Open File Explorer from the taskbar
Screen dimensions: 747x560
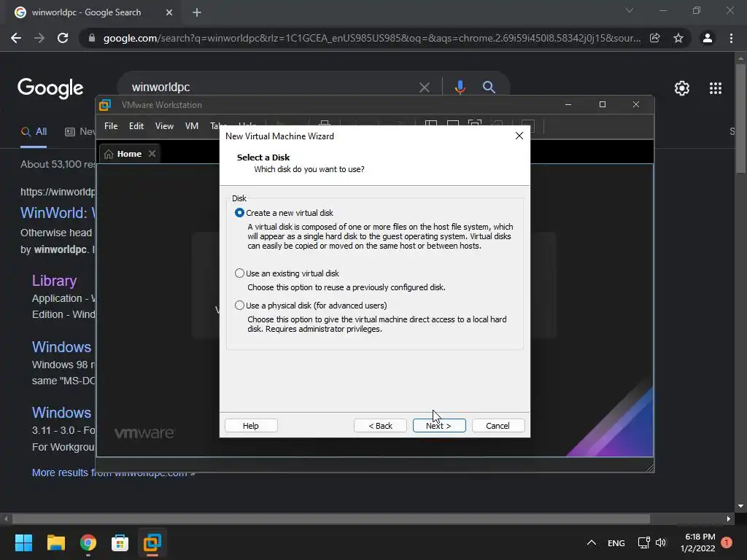click(x=55, y=542)
